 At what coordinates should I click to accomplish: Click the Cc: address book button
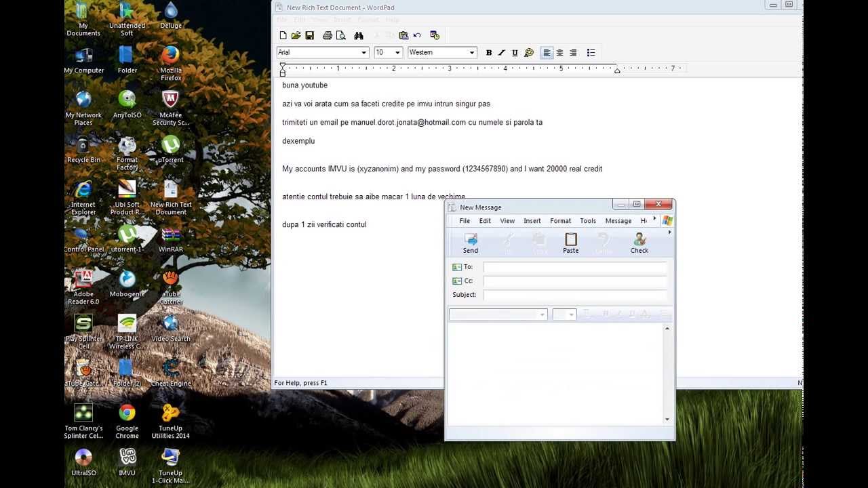tap(462, 281)
